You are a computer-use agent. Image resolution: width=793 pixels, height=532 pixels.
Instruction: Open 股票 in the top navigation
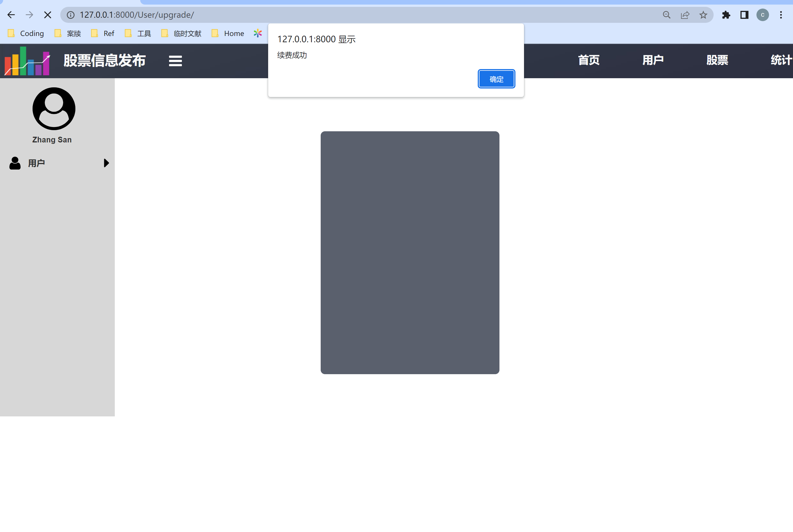[717, 61]
